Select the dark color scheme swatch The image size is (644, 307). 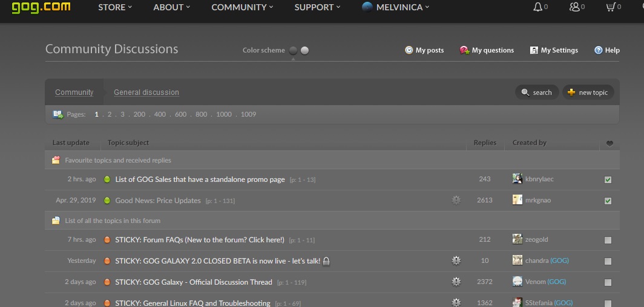(293, 50)
